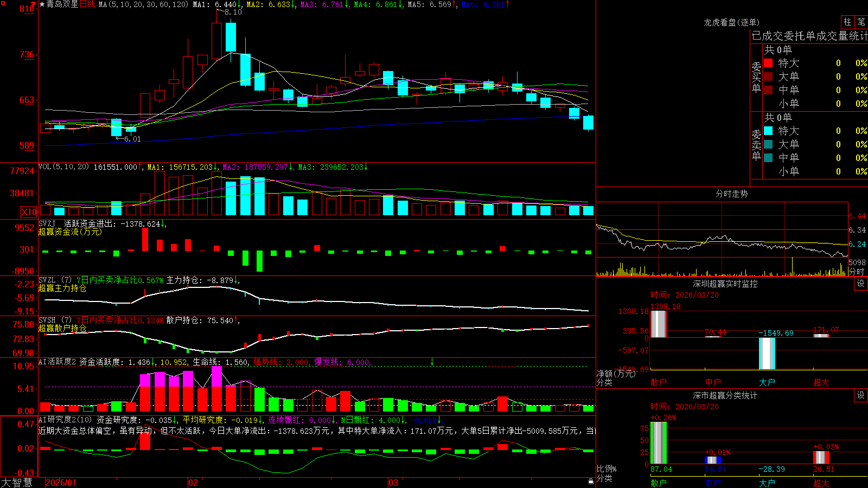Click the 03 month timeline marker

point(393,483)
